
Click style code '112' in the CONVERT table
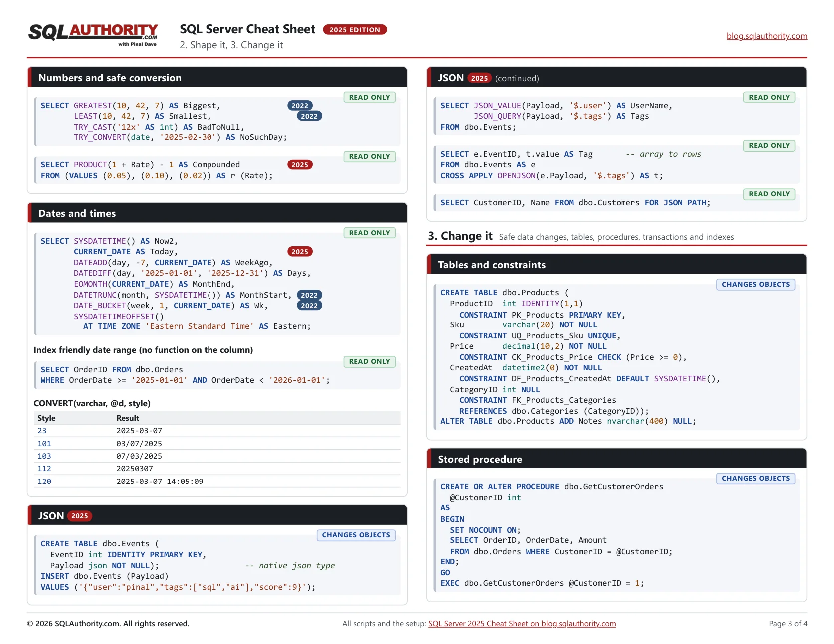[x=44, y=469]
